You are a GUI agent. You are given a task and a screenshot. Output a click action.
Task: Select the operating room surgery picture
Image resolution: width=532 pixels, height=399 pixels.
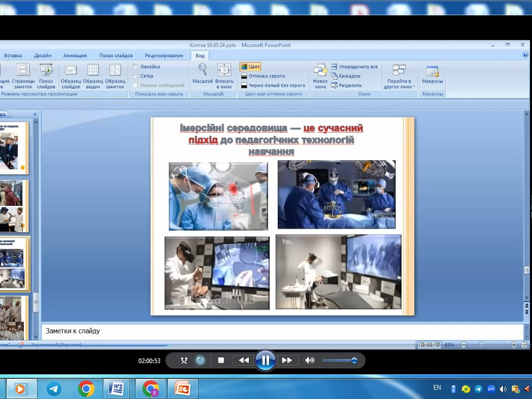coord(337,195)
